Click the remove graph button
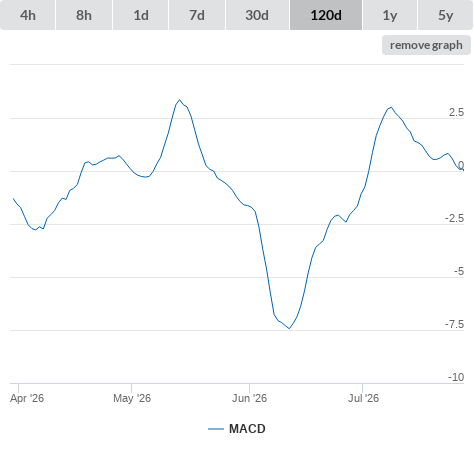Image resolution: width=474 pixels, height=455 pixels. tap(426, 45)
